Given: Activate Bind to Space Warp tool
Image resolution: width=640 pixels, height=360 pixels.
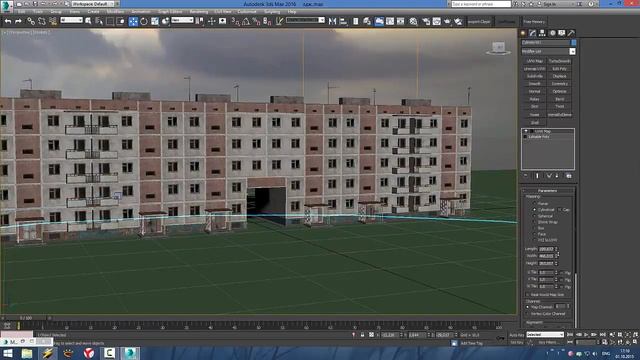Looking at the screenshot, I should tap(52, 21).
